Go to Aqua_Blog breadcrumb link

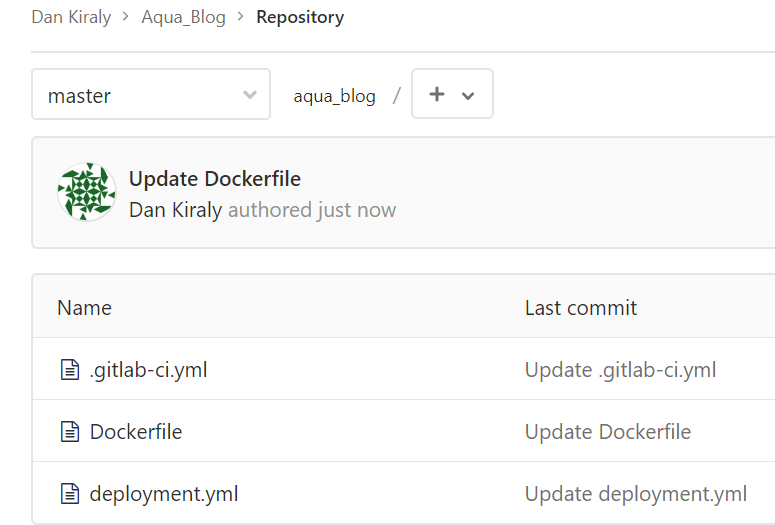pyautogui.click(x=183, y=17)
